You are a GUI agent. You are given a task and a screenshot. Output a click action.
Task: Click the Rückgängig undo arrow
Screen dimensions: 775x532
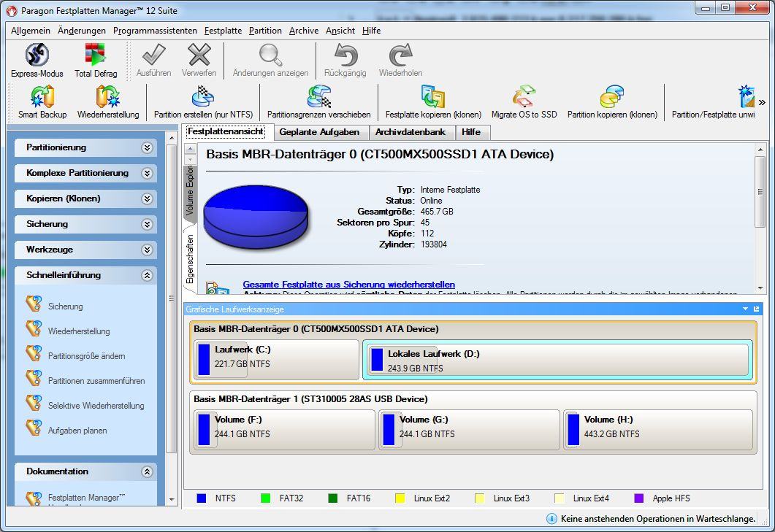coord(345,55)
